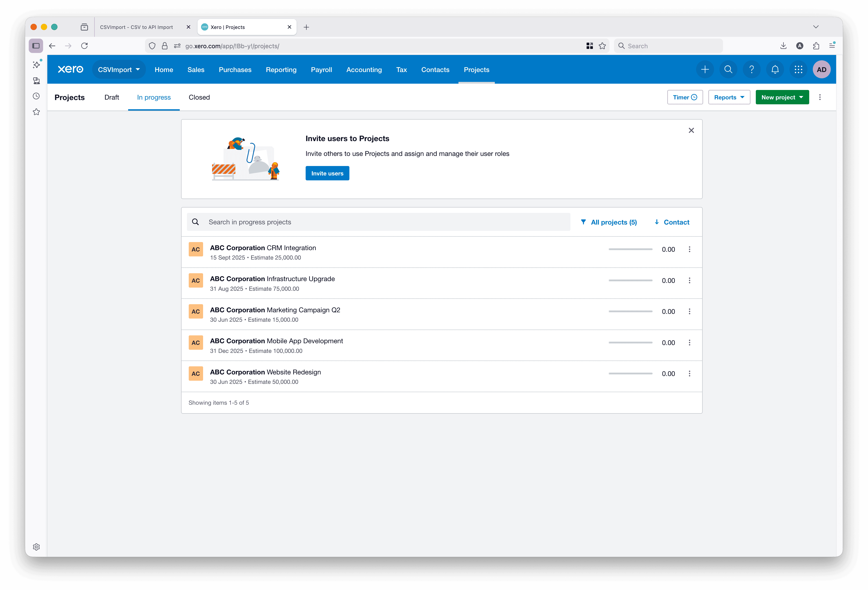This screenshot has width=868, height=590.
Task: Click the plus icon to create new item
Action: pyautogui.click(x=705, y=70)
